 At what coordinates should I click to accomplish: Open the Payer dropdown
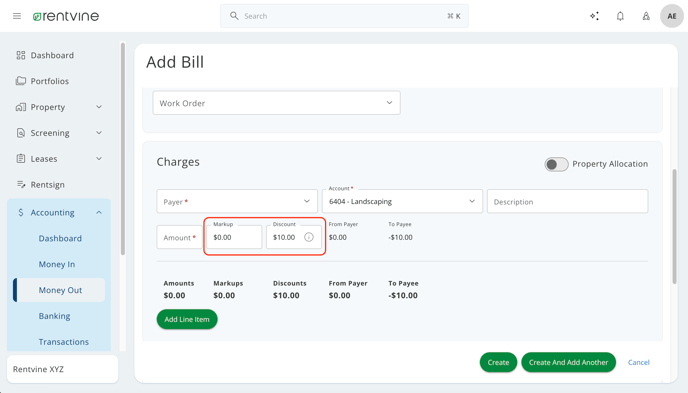(x=237, y=201)
